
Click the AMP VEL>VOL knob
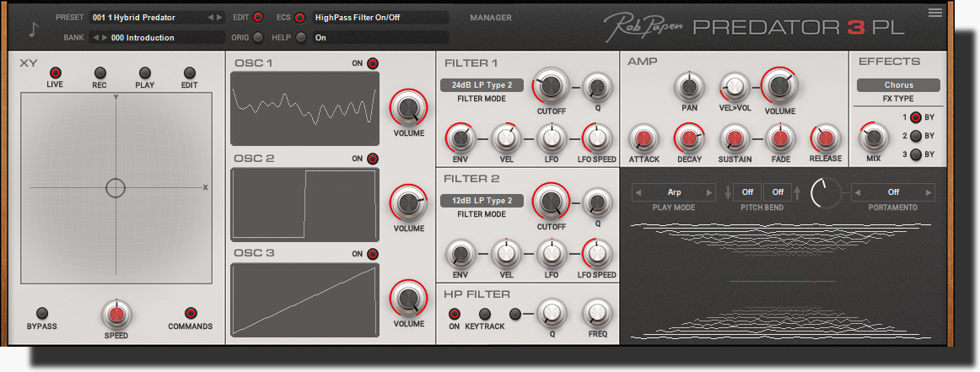coord(735,86)
